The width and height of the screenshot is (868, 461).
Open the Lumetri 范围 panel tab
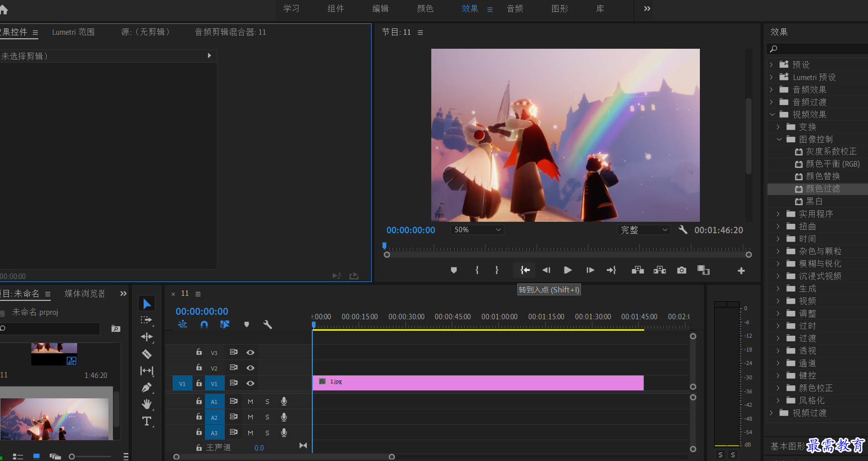(x=73, y=32)
